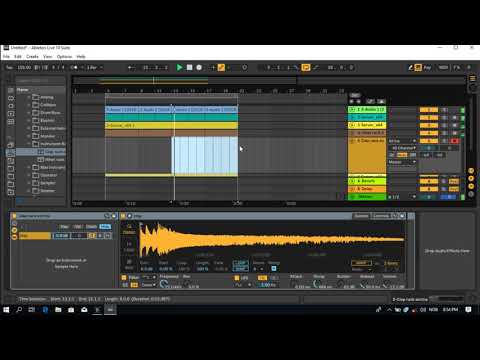Viewport: 480px width, 360px height.
Task: Open the Edit menu
Action: coord(18,56)
